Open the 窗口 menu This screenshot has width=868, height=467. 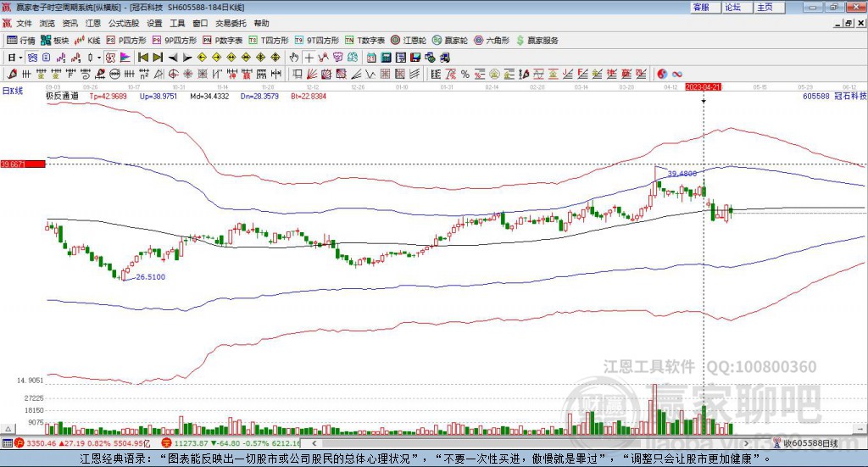click(x=200, y=23)
